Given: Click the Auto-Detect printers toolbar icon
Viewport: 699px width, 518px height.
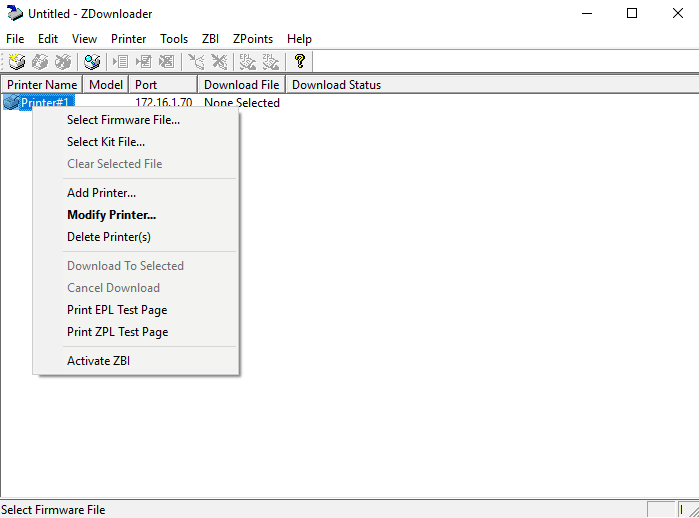Looking at the screenshot, I should [x=92, y=62].
